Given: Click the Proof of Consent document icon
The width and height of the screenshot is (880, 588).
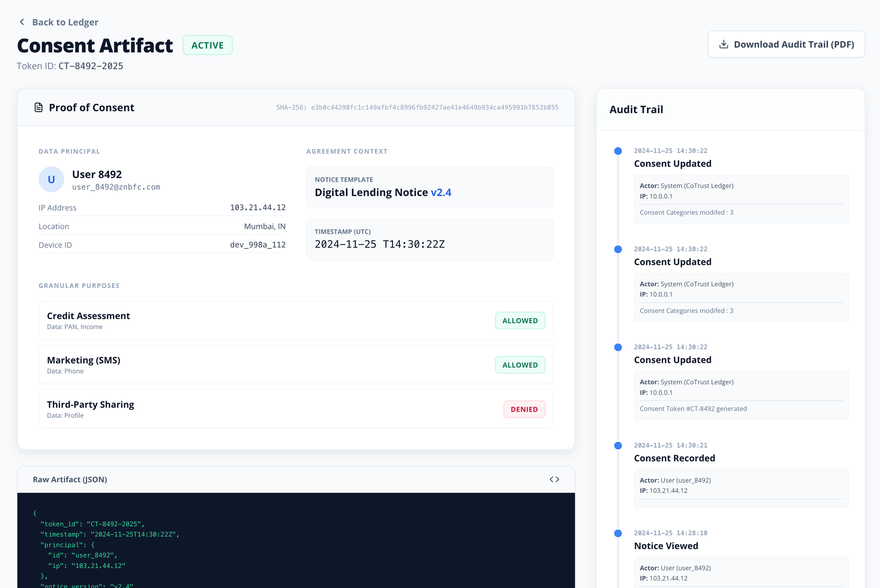Looking at the screenshot, I should (x=39, y=108).
